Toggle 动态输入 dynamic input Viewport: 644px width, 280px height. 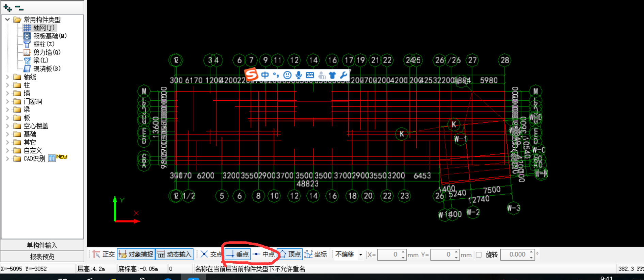[x=175, y=254]
